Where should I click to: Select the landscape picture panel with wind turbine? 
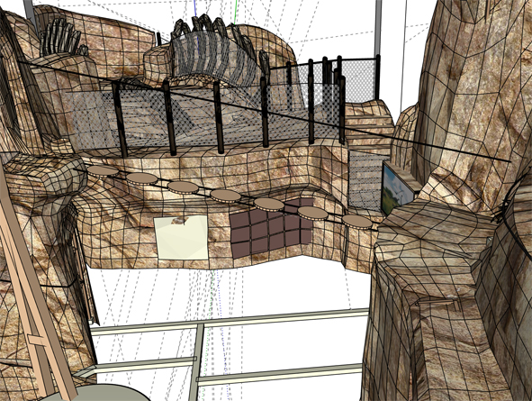[x=397, y=189]
